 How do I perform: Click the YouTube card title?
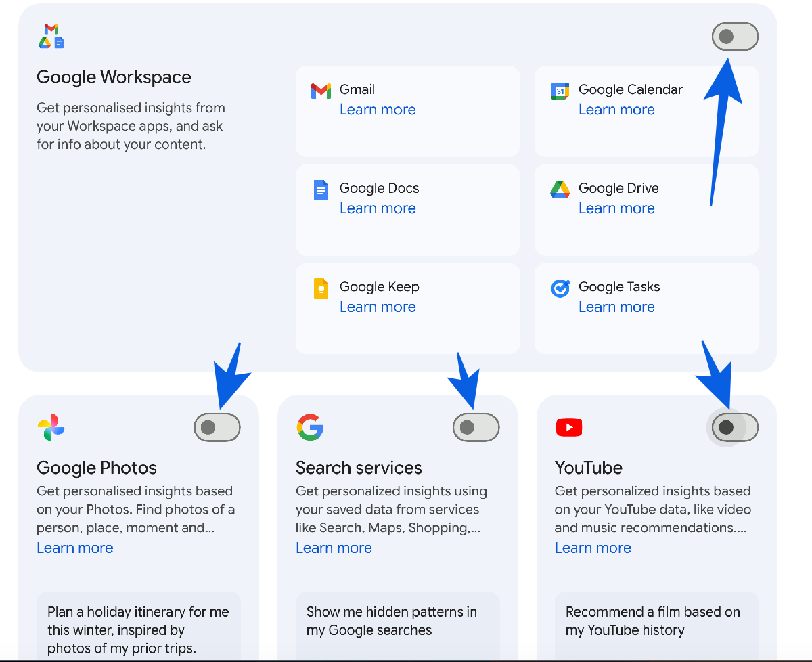pyautogui.click(x=589, y=468)
